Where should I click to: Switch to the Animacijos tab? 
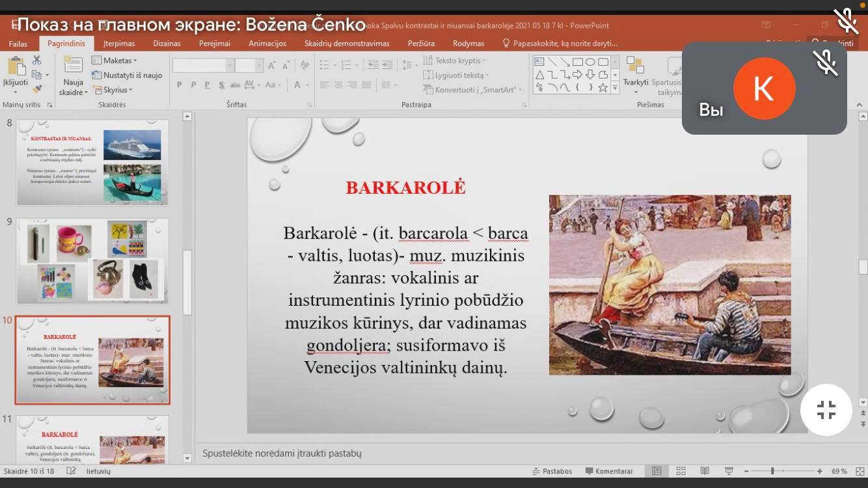point(267,44)
